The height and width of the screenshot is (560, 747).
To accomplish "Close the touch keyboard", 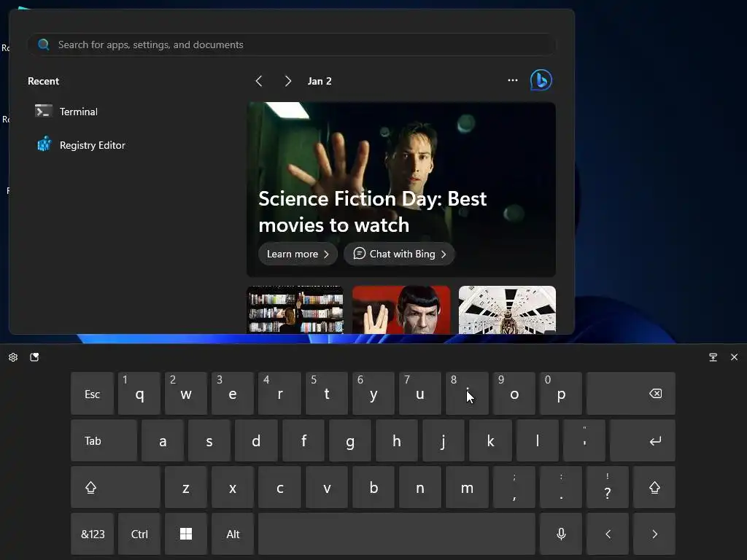I will (x=734, y=357).
